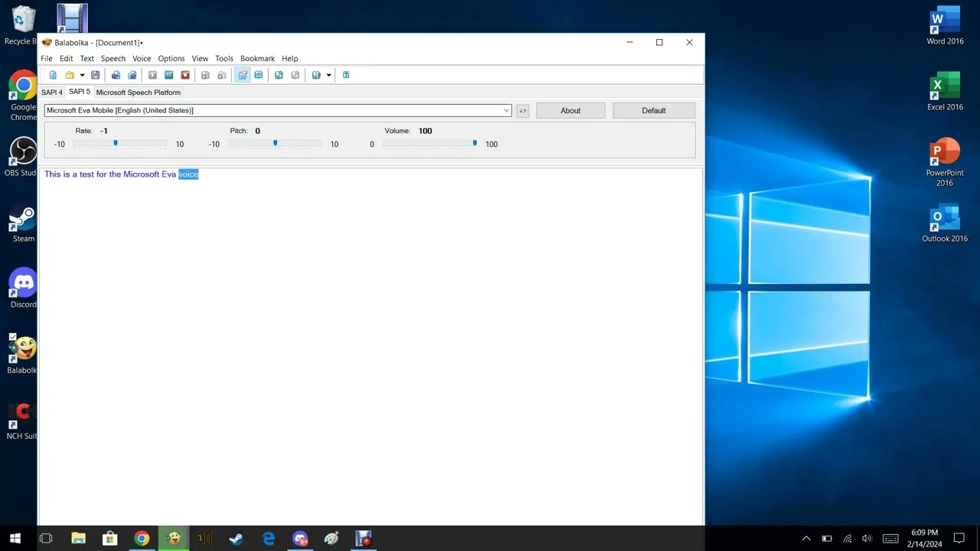Image resolution: width=980 pixels, height=551 pixels.
Task: Open the Help menu
Action: click(289, 58)
